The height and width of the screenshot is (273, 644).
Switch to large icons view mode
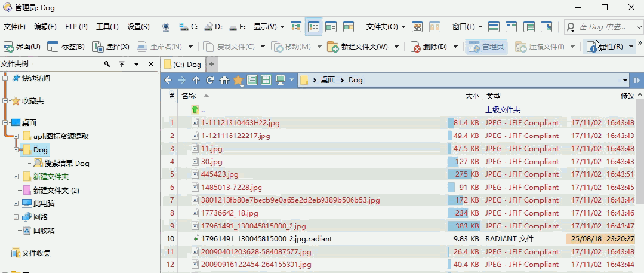296,27
